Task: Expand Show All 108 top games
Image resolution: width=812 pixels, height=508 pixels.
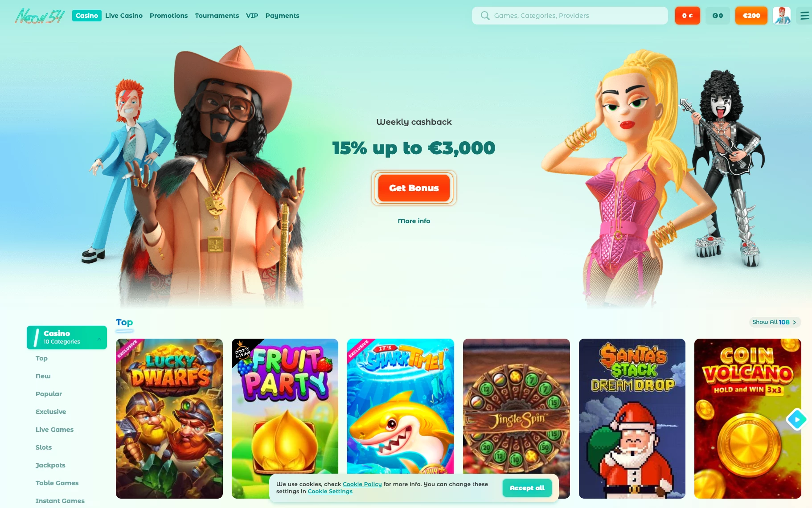Action: [775, 322]
